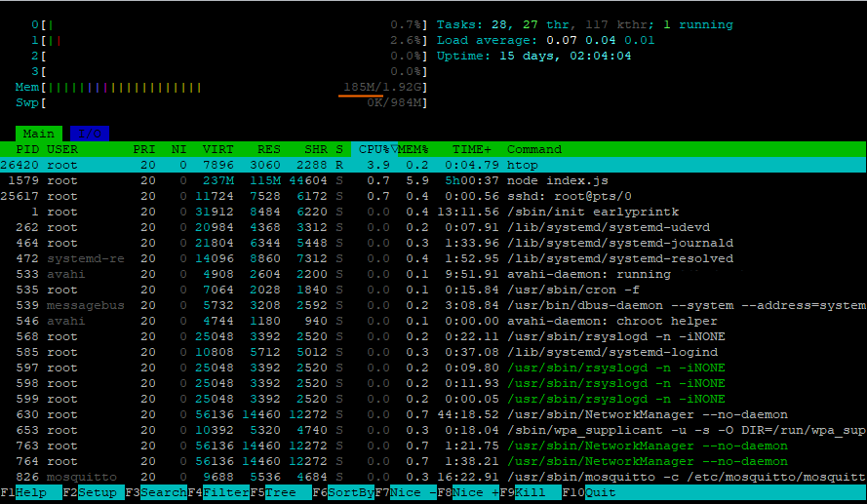Switch to the Main tab
This screenshot has height=504, width=867.
[x=39, y=134]
